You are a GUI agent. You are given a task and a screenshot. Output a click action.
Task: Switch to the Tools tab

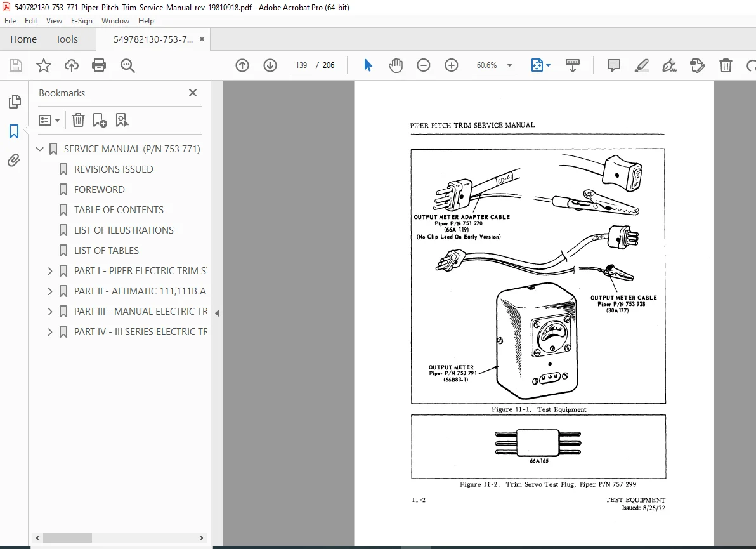67,39
